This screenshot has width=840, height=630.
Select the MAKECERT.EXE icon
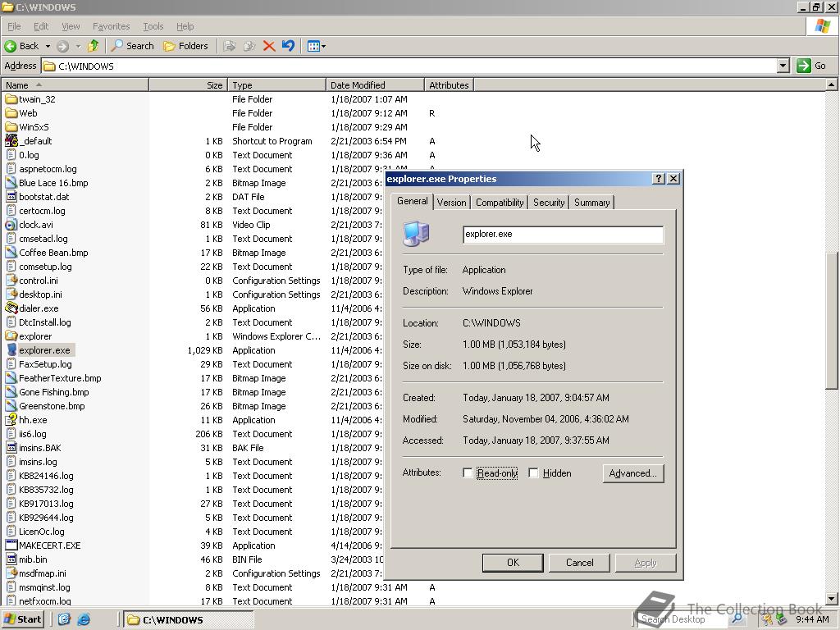click(11, 546)
